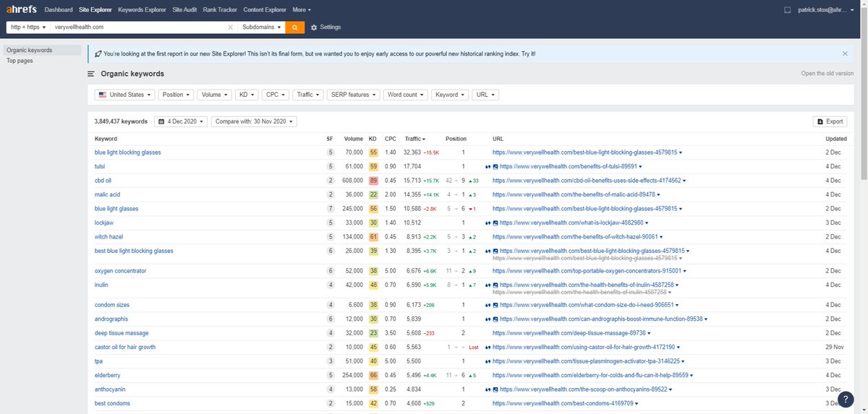Open the tulsi keyword link

point(101,167)
